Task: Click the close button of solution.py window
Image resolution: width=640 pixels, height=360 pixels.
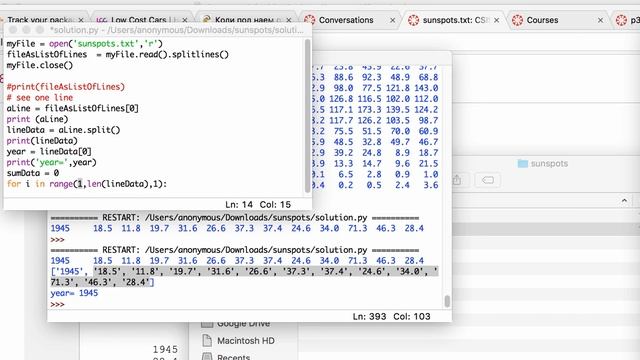Action: (13, 30)
